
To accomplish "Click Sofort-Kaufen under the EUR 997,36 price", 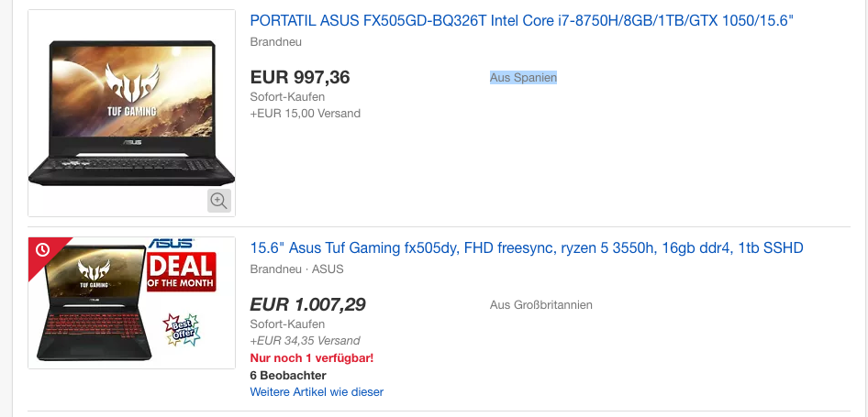I will point(287,97).
